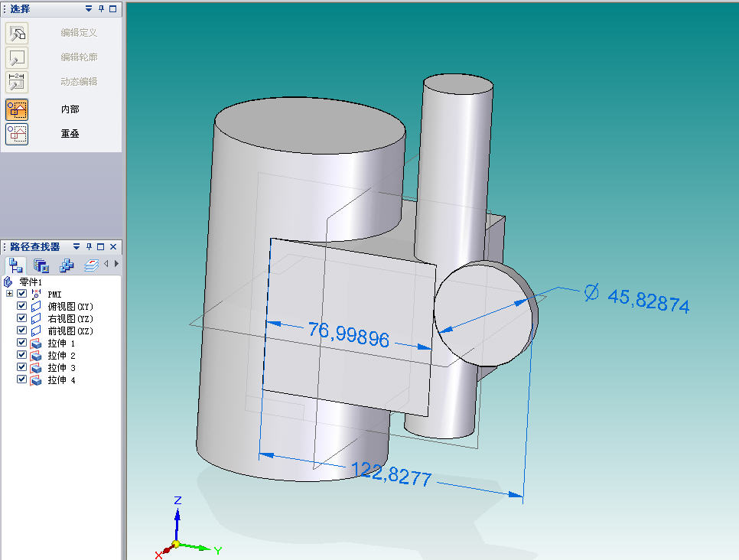Select 俯视图(XY) in the tree
The image size is (739, 560).
[70, 307]
